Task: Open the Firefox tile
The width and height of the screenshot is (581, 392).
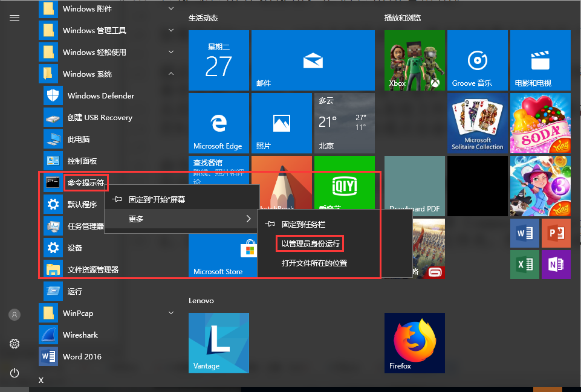Action: coord(414,342)
